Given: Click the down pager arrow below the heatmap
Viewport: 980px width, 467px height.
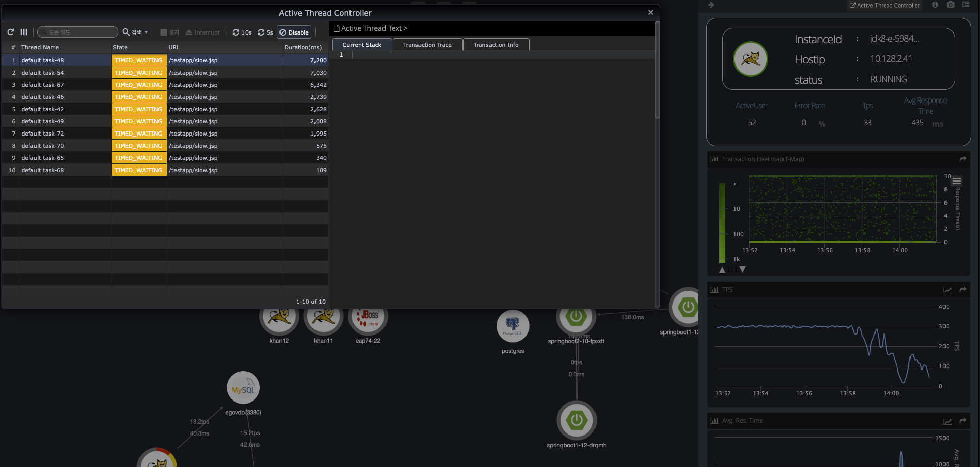Looking at the screenshot, I should pos(743,270).
